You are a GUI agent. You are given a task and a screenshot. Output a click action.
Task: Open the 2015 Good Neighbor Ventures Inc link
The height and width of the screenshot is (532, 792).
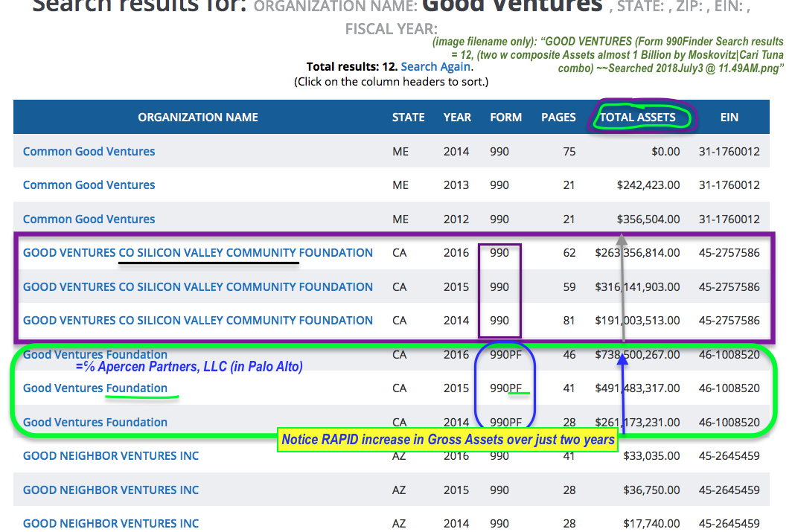[x=111, y=490]
